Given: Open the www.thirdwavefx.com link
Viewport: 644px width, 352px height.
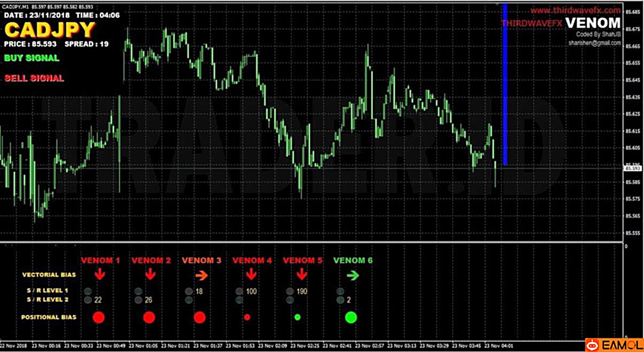Looking at the screenshot, I should [575, 10].
